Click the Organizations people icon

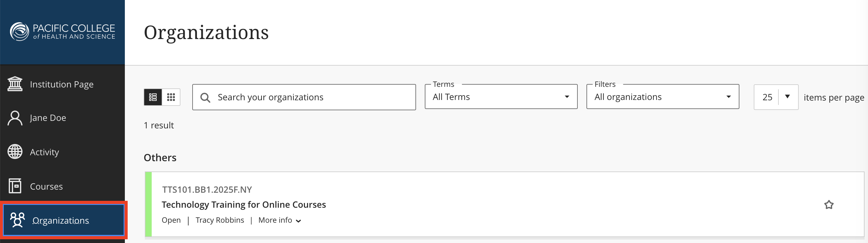[17, 220]
